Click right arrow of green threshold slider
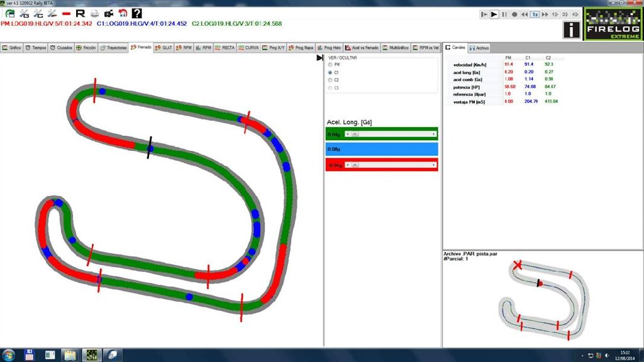This screenshot has height=362, width=644. pos(434,134)
